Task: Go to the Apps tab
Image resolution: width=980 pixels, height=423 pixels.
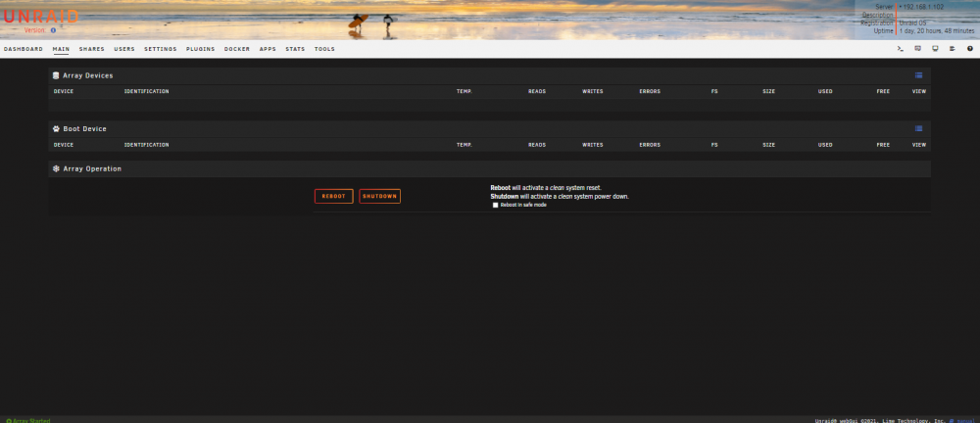Action: pyautogui.click(x=268, y=49)
